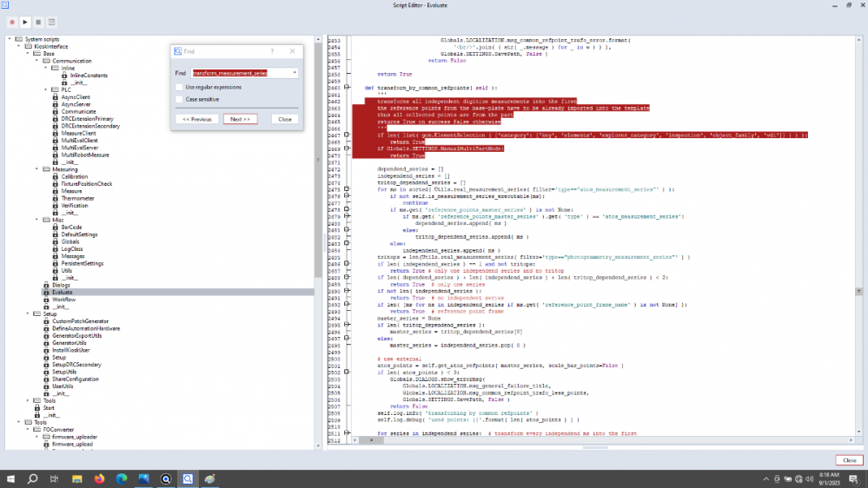The width and height of the screenshot is (868, 488).
Task: Click the stop script button
Action: (x=38, y=21)
